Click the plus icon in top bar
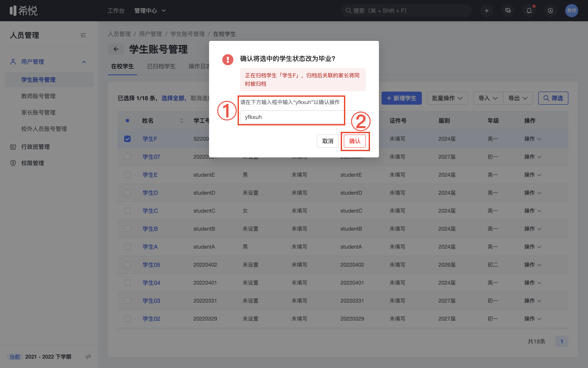Viewport: 588px width, 368px height. coord(487,11)
